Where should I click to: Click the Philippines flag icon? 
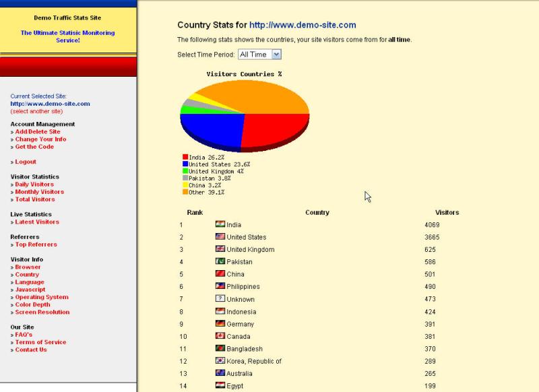[x=220, y=286]
